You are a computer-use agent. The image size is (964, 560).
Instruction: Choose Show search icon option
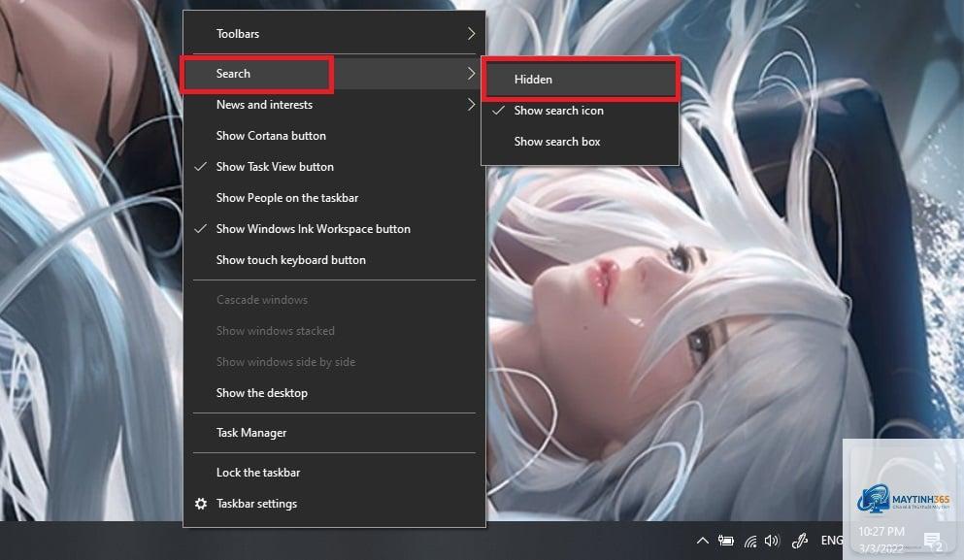(x=581, y=111)
